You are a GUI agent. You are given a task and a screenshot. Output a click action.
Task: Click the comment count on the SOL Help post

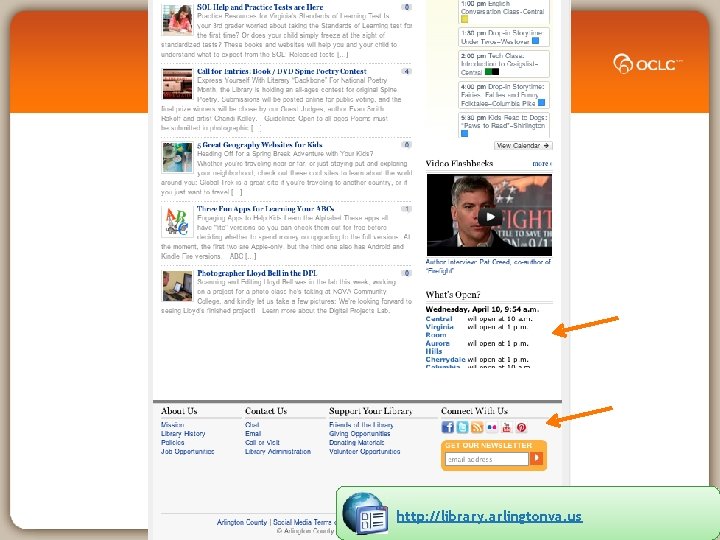[x=406, y=7]
